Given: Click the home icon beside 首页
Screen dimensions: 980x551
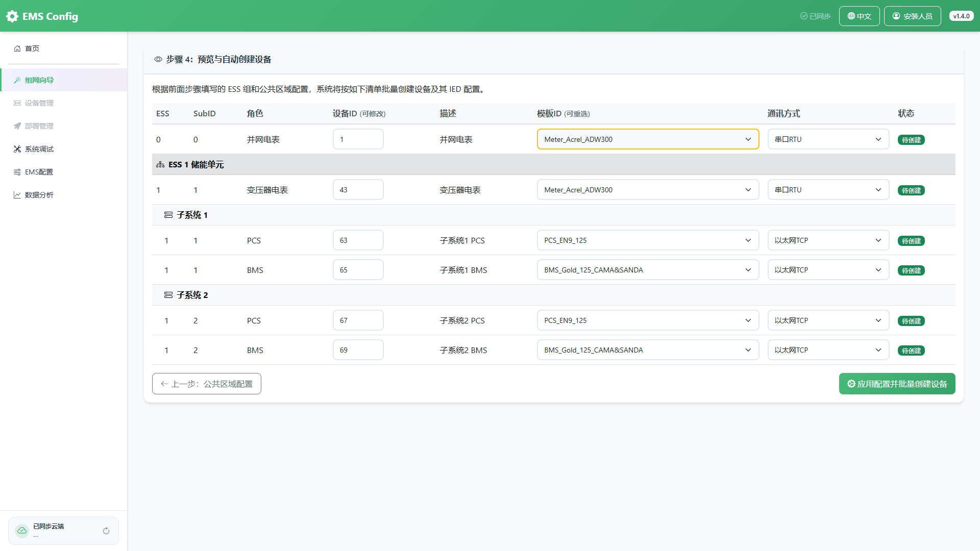Looking at the screenshot, I should point(17,48).
